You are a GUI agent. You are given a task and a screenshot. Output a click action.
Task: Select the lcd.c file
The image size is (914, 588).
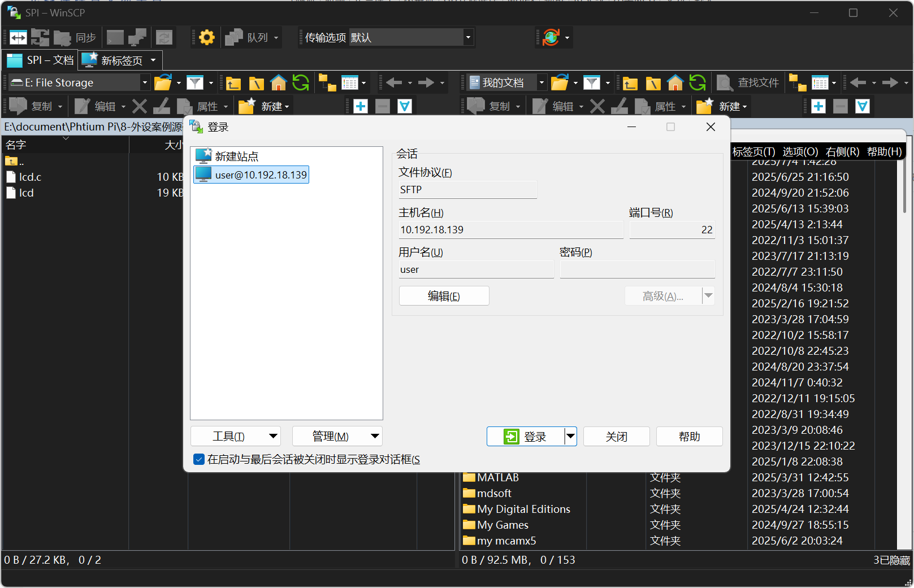click(24, 177)
